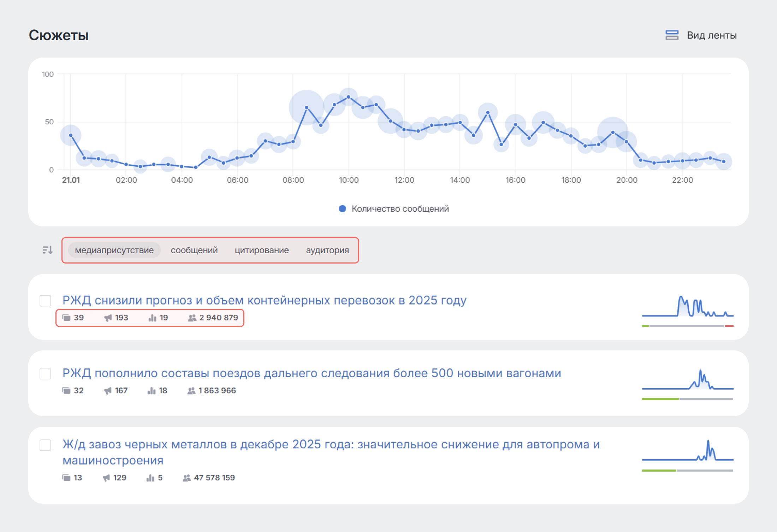The image size is (777, 532).
Task: Open the story 'РЖД снизили прогноз и объем контейнерных перевозок'
Action: click(264, 300)
